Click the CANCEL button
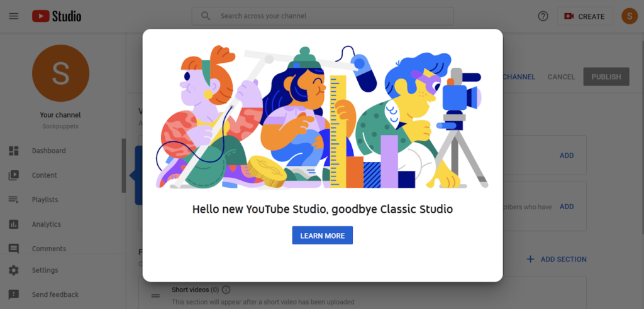This screenshot has width=644, height=309. (561, 77)
